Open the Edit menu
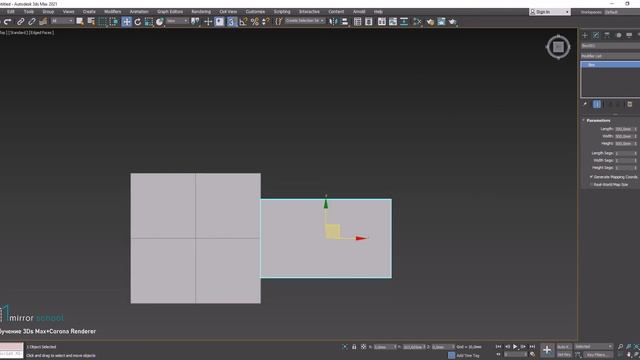 (x=11, y=12)
